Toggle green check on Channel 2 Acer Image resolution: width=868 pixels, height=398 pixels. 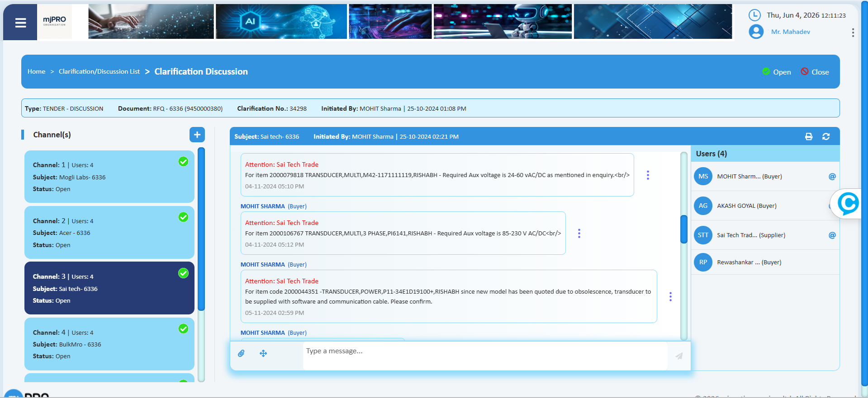click(183, 217)
